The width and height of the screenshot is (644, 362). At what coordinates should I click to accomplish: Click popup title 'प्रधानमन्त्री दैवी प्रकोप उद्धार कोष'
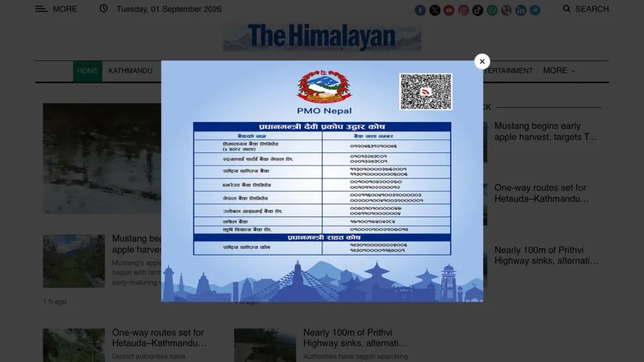[x=322, y=127]
